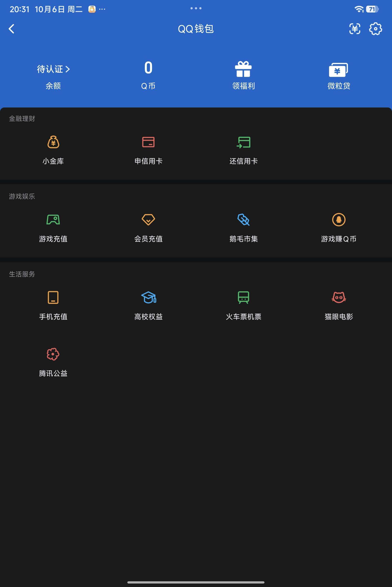392x587 pixels.
Task: Open 猫眼电影 cat icon
Action: (339, 297)
